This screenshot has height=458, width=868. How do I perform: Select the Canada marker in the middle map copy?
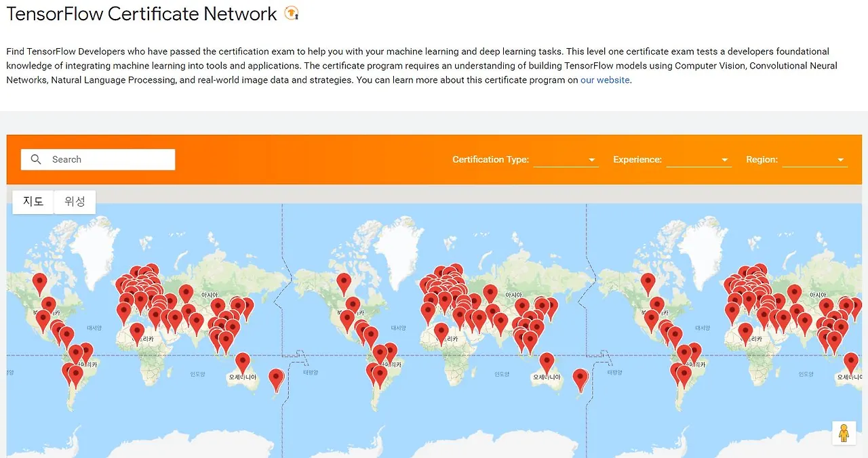(x=344, y=284)
